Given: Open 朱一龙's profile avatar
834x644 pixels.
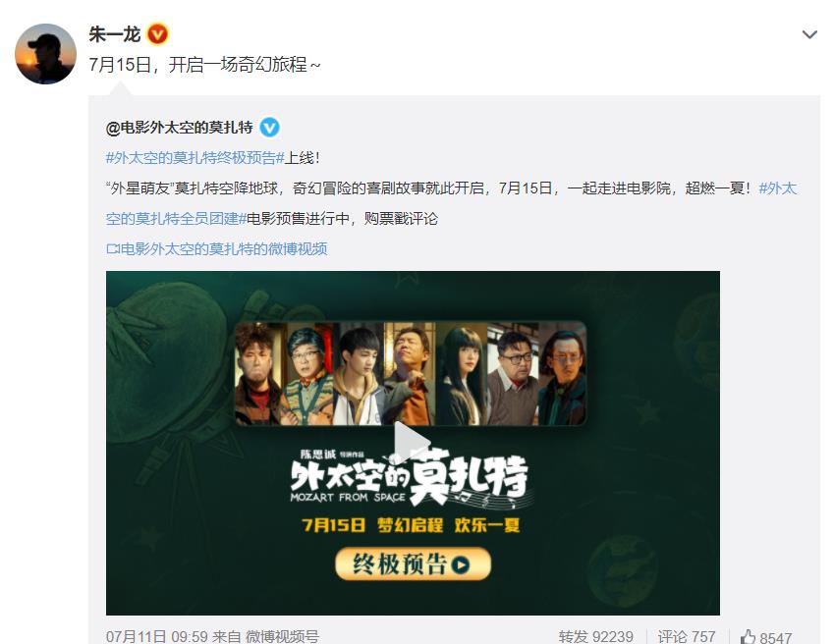Looking at the screenshot, I should (x=45, y=54).
